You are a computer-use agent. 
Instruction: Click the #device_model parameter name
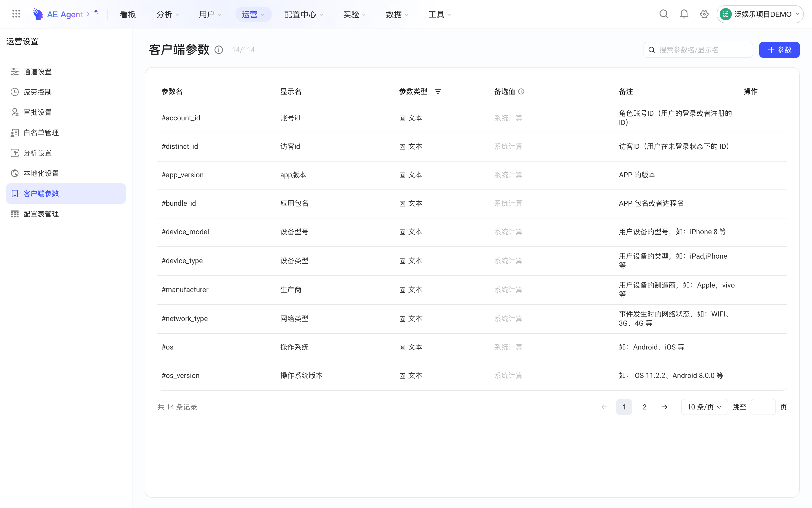click(185, 232)
